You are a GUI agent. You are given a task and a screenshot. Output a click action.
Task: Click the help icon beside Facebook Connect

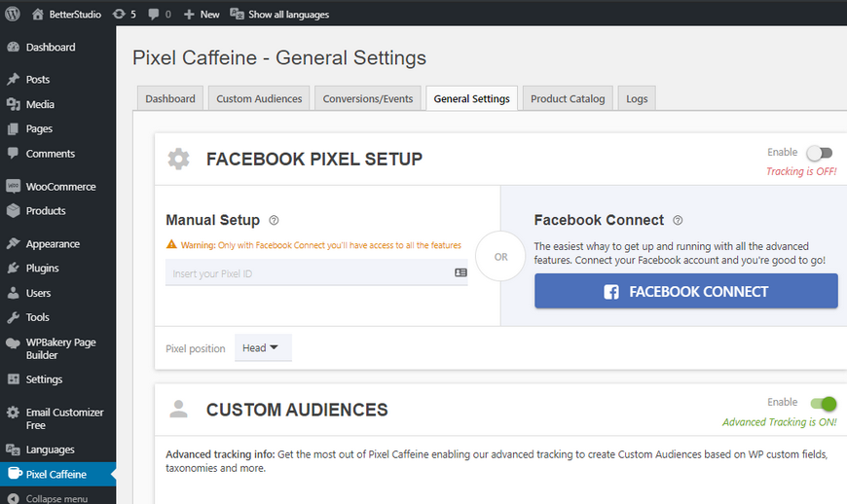tap(678, 221)
